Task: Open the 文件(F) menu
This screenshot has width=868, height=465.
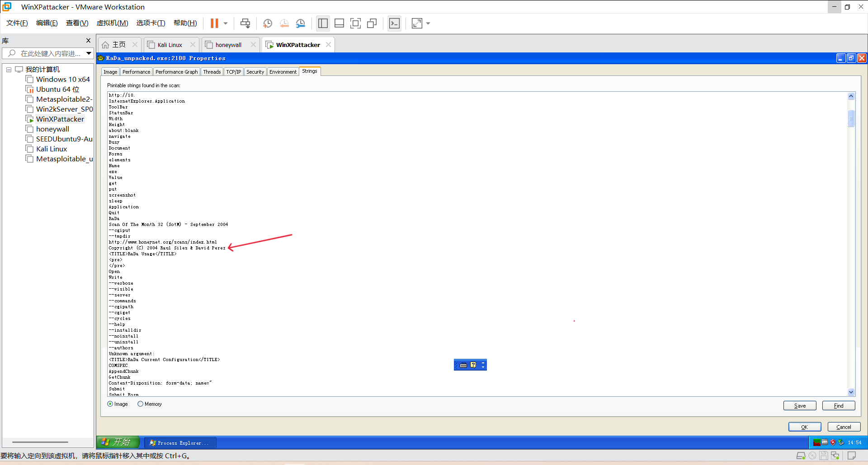Action: tap(17, 23)
